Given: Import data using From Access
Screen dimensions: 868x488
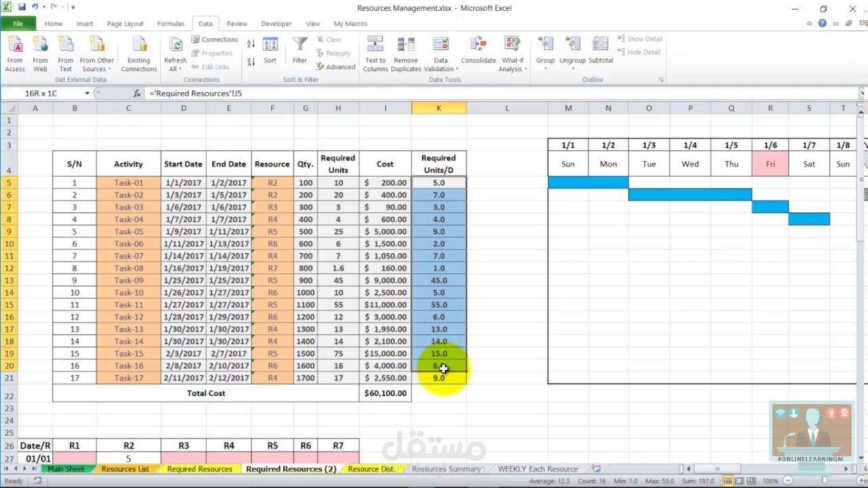Looking at the screenshot, I should pos(15,54).
